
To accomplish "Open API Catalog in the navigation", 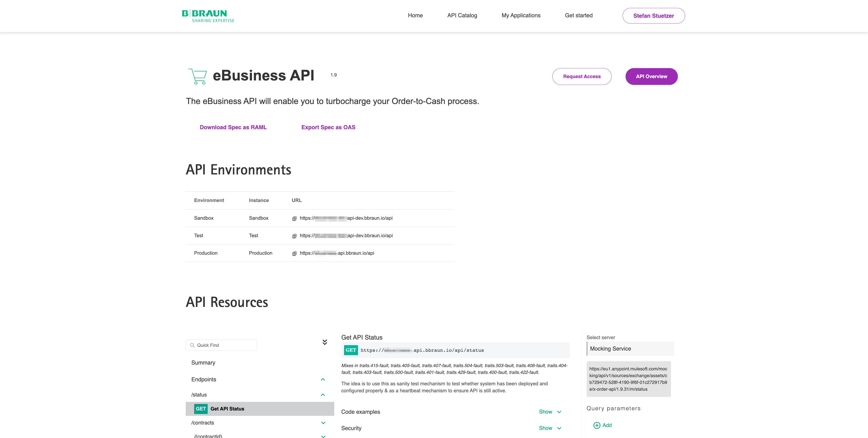I will (462, 16).
